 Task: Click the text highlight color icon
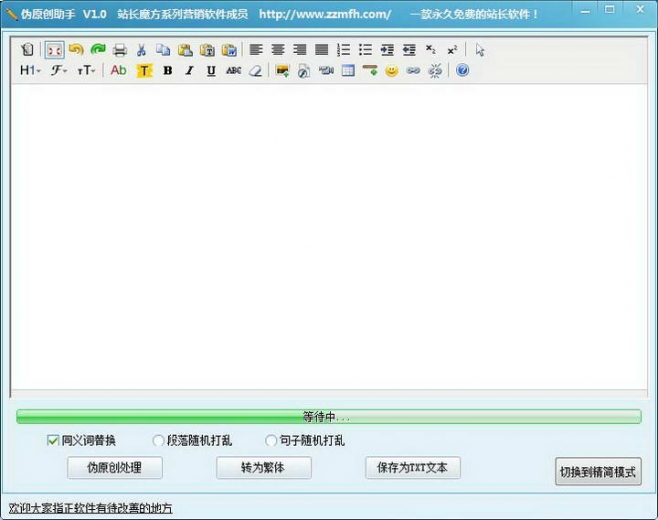pyautogui.click(x=144, y=70)
